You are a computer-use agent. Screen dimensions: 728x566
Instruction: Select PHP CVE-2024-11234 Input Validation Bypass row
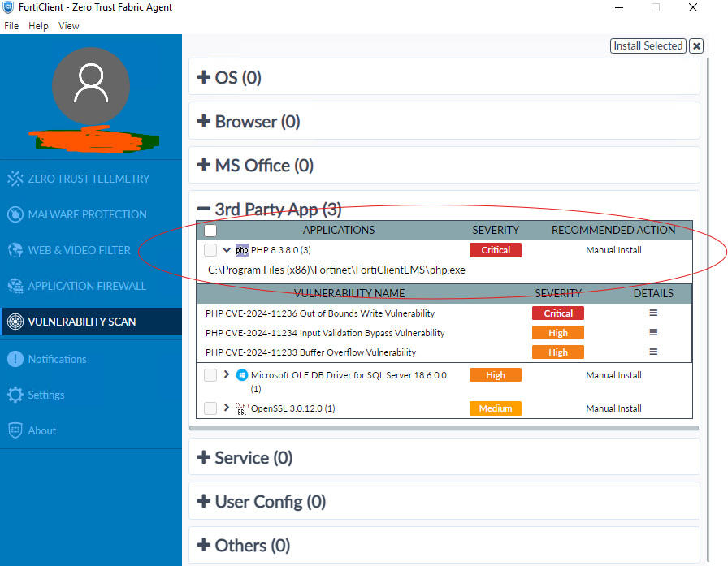(444, 333)
